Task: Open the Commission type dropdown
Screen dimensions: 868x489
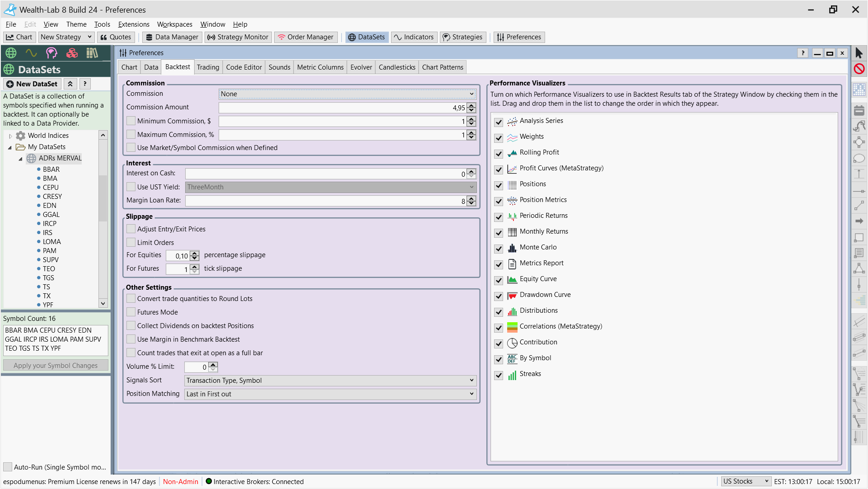Action: click(347, 94)
